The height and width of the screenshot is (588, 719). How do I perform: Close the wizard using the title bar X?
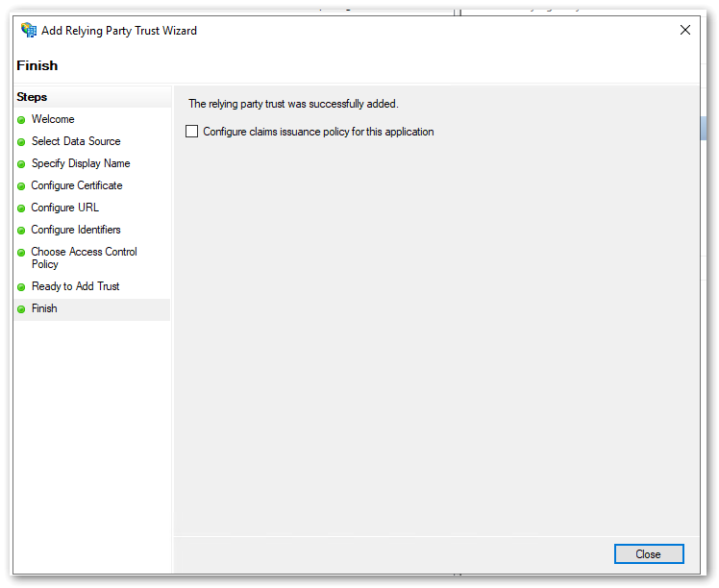coord(684,31)
